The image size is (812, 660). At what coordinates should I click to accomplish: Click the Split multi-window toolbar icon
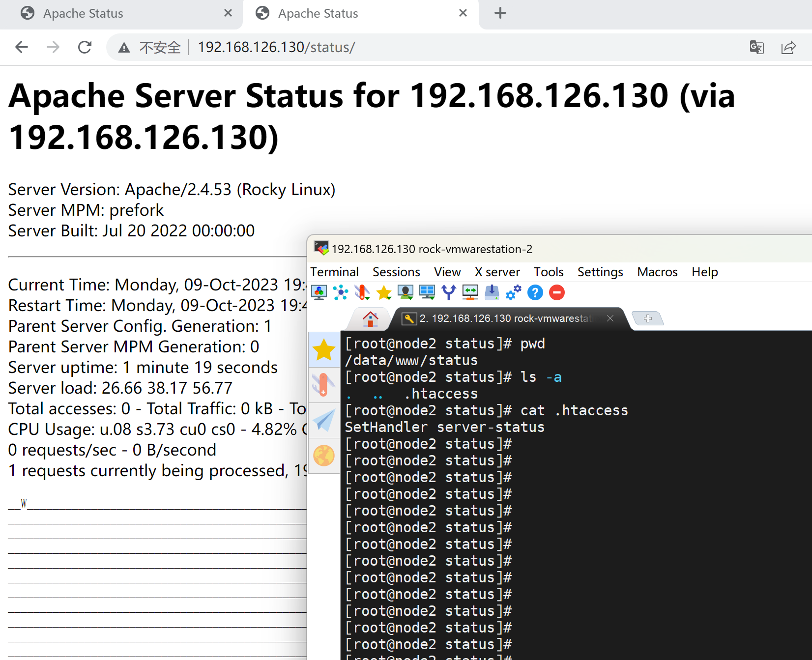[427, 292]
